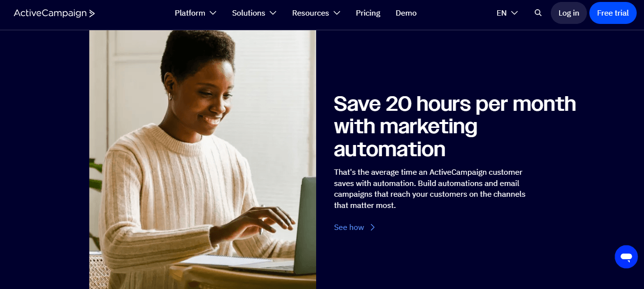Go to the Demo page
The height and width of the screenshot is (289, 644).
[x=406, y=13]
